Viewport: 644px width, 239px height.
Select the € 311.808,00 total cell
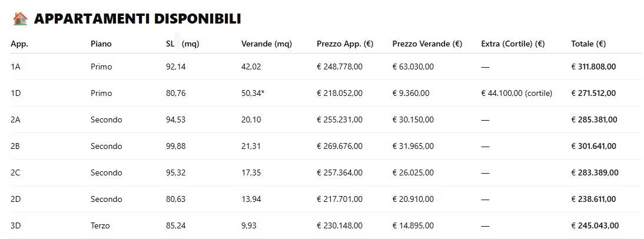[593, 67]
